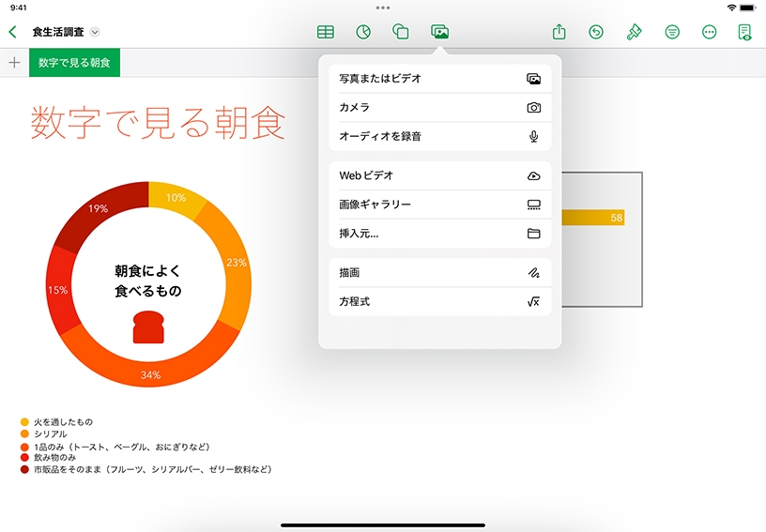Open the More options ellipsis menu
Image resolution: width=766 pixels, height=532 pixels.
pyautogui.click(x=710, y=32)
